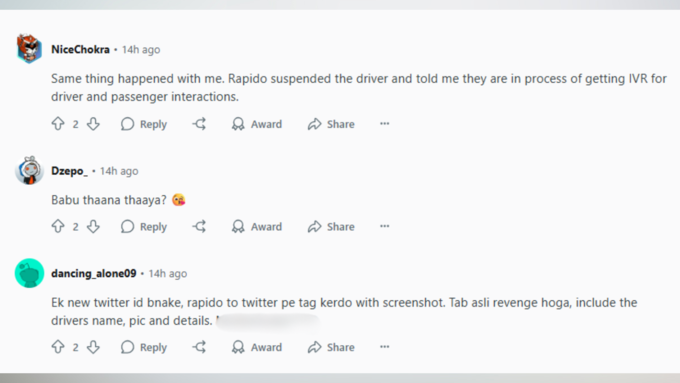Downvote dancing_alone09's comment

(x=93, y=347)
